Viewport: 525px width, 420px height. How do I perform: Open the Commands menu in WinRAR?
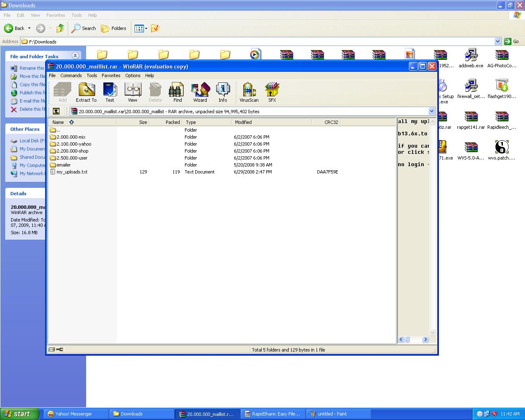tap(71, 75)
